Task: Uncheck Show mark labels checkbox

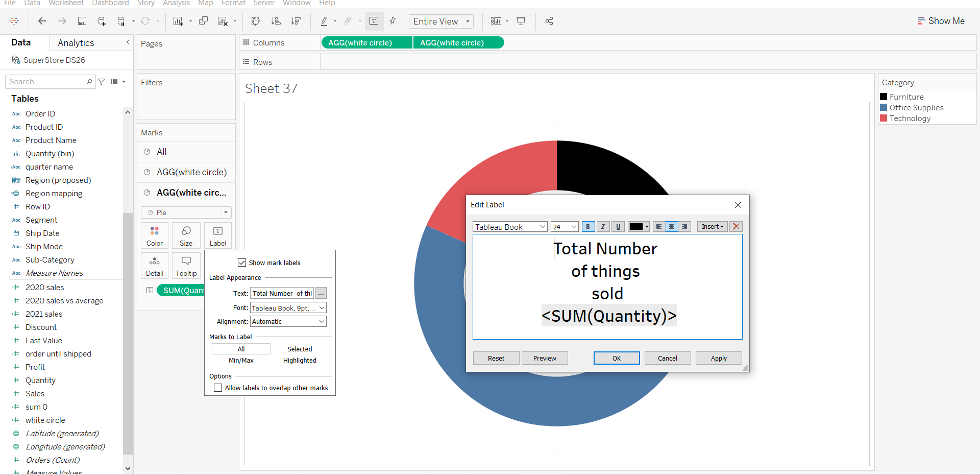Action: click(x=242, y=263)
